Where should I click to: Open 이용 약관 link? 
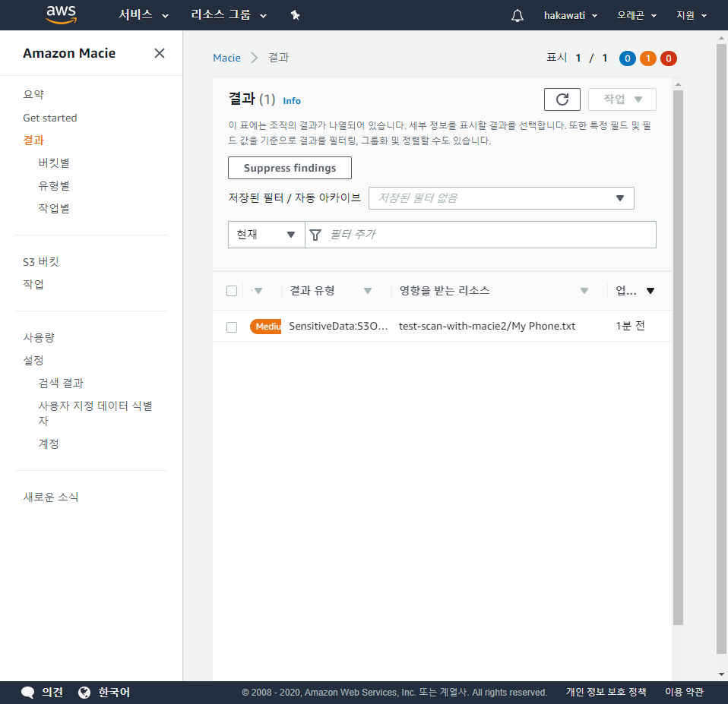(x=684, y=692)
